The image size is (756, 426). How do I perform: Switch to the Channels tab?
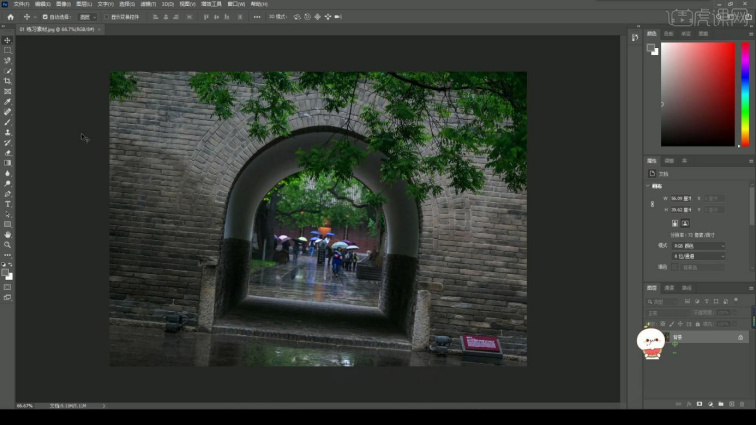669,288
